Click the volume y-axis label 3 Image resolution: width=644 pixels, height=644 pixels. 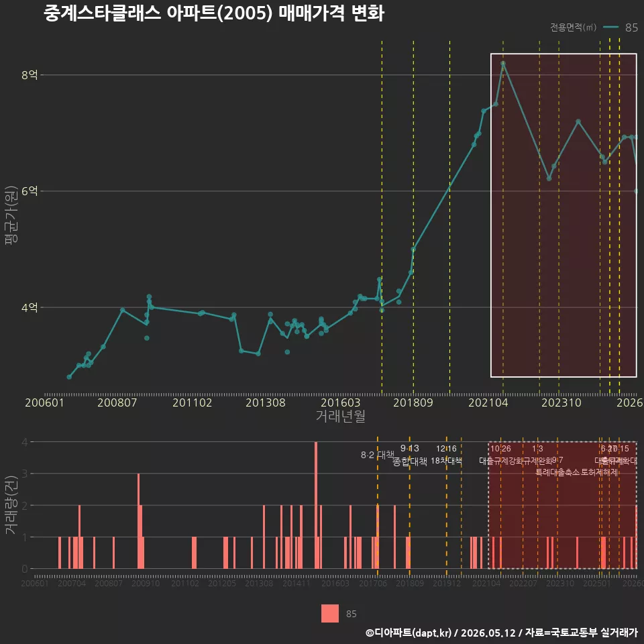click(25, 474)
